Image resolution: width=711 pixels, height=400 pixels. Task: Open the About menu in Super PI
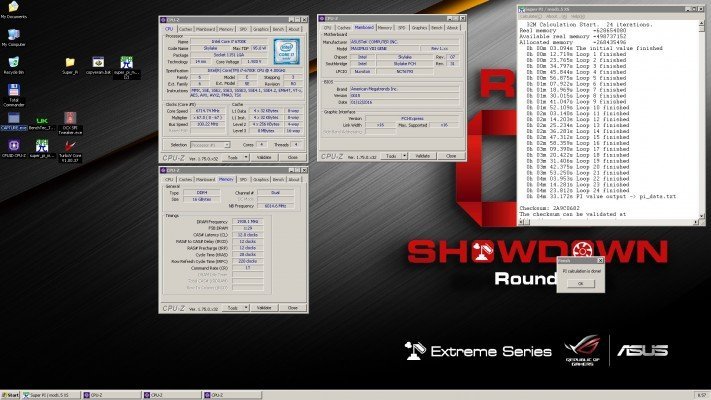click(x=554, y=16)
